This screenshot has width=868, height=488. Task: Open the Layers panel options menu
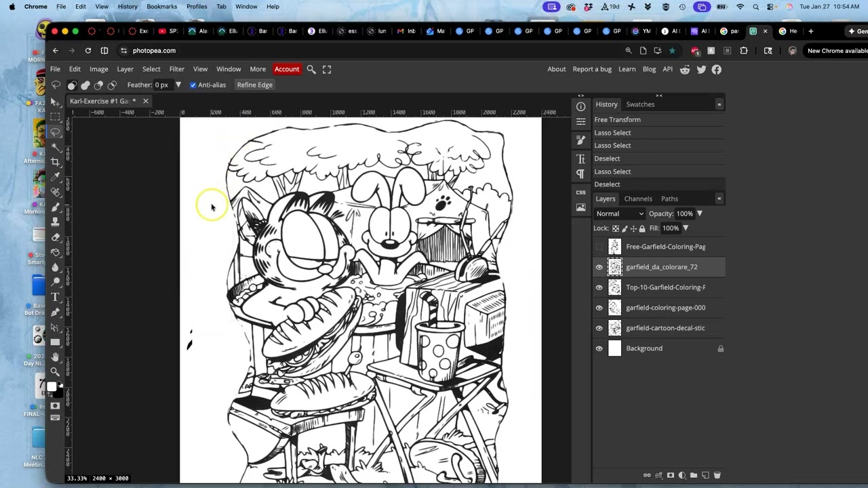(719, 199)
